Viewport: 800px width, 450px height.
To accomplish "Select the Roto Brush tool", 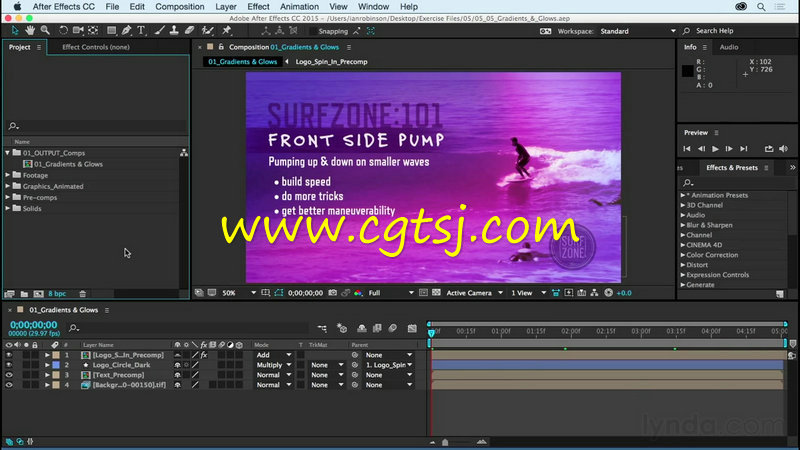I will coord(207,31).
